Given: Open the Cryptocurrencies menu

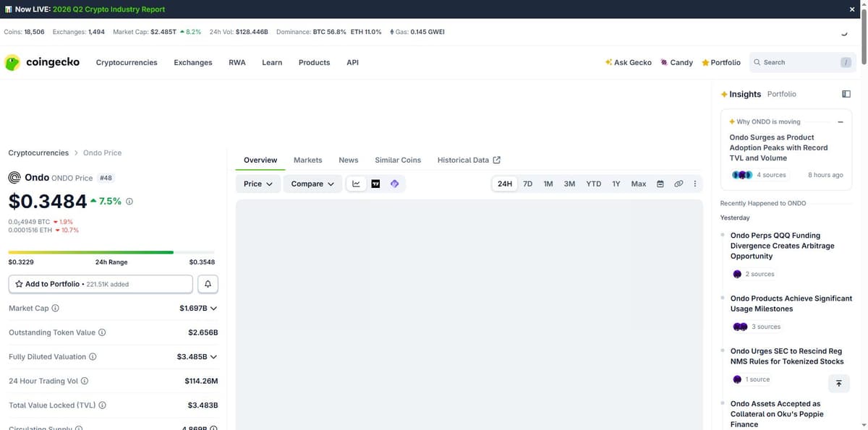Looking at the screenshot, I should 127,62.
